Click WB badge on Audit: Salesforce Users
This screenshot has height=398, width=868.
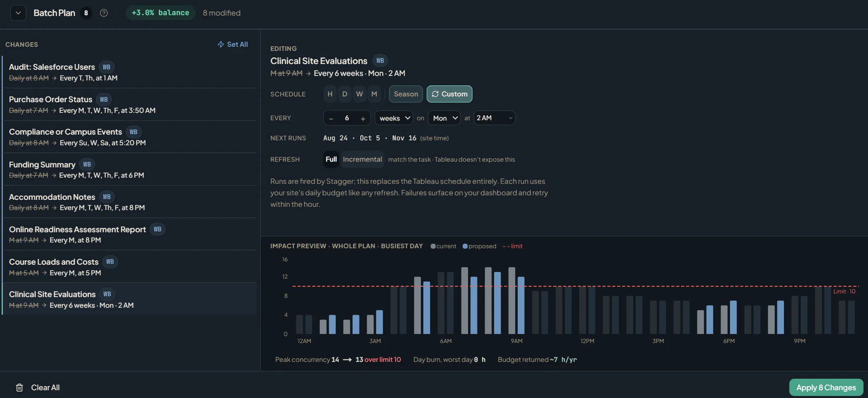pyautogui.click(x=107, y=67)
